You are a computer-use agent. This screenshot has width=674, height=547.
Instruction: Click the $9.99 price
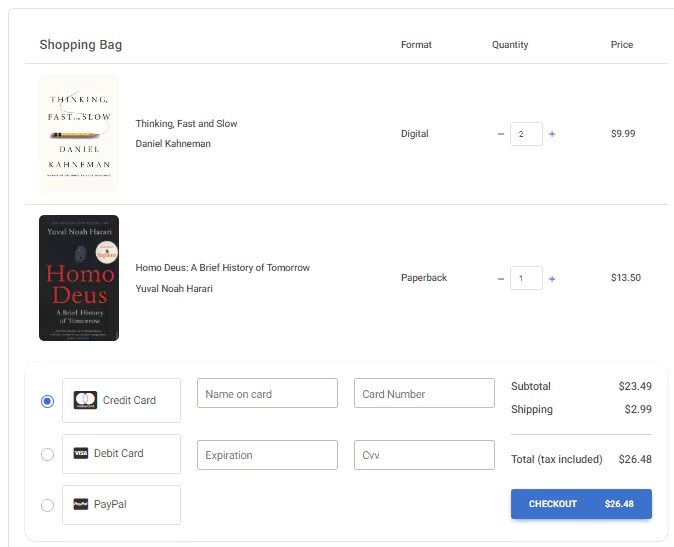(623, 134)
